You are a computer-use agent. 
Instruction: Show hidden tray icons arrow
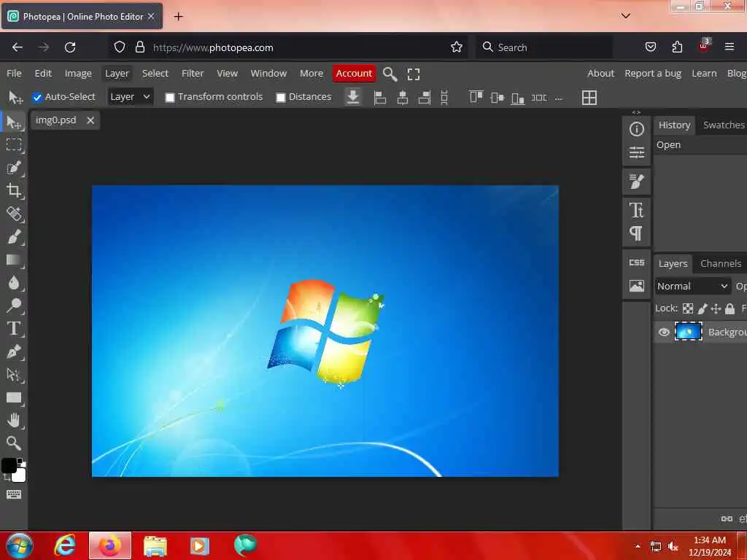638,545
